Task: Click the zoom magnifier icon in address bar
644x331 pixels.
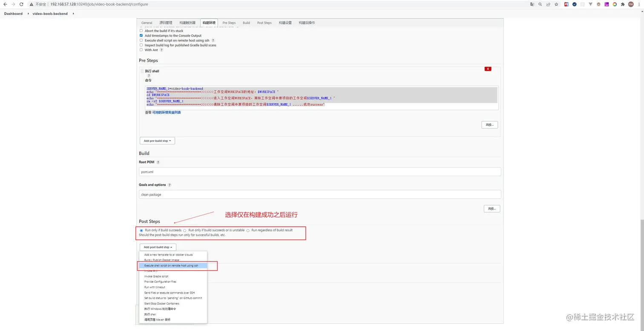Action: click(x=540, y=4)
